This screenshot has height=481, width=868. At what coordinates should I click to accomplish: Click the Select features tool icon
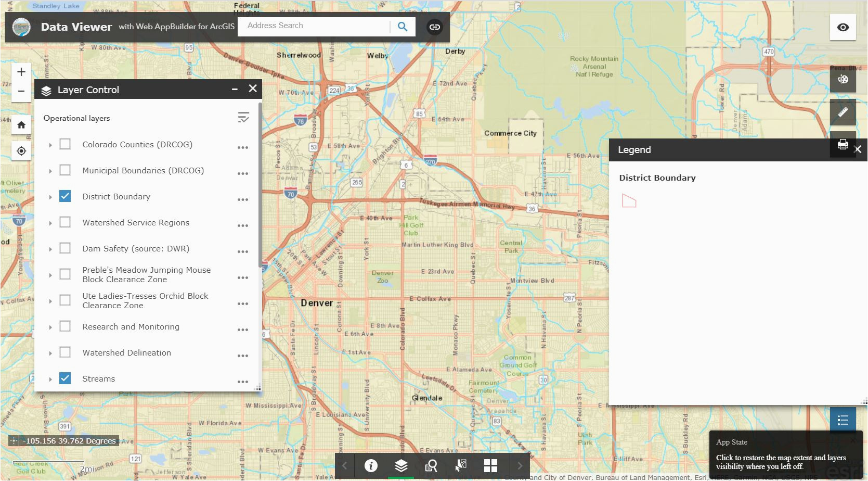(x=461, y=465)
